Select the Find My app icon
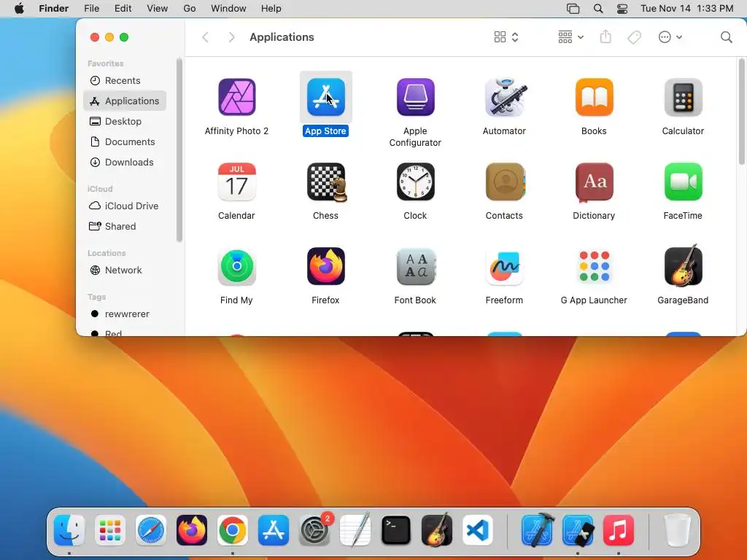747x560 pixels. (237, 267)
